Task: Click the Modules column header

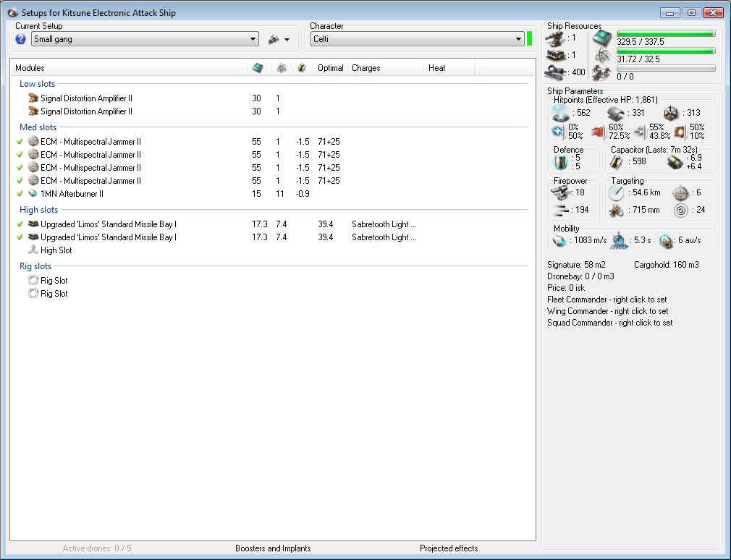Action: tap(129, 68)
